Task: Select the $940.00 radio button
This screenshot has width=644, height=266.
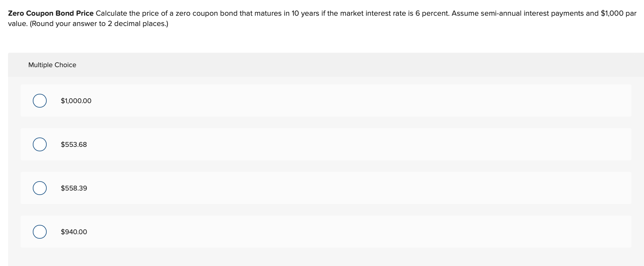Action: point(40,231)
